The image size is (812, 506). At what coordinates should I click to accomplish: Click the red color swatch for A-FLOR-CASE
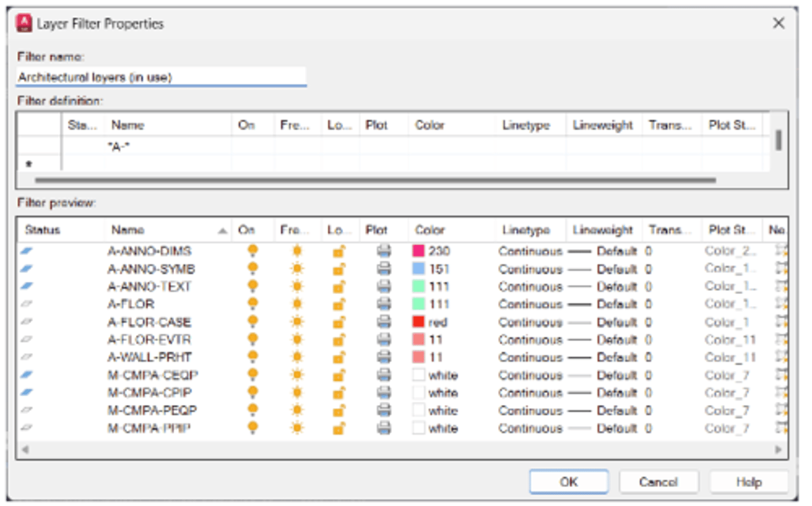[x=418, y=322]
